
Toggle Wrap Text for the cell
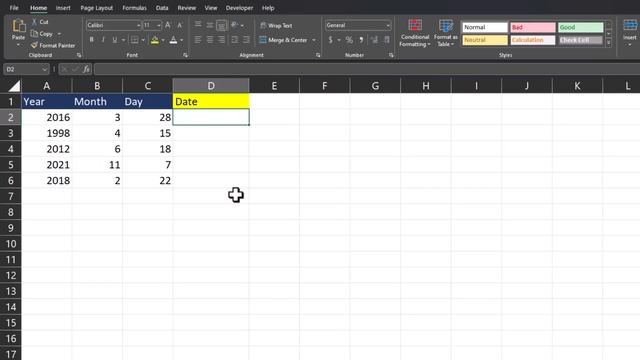pos(276,25)
